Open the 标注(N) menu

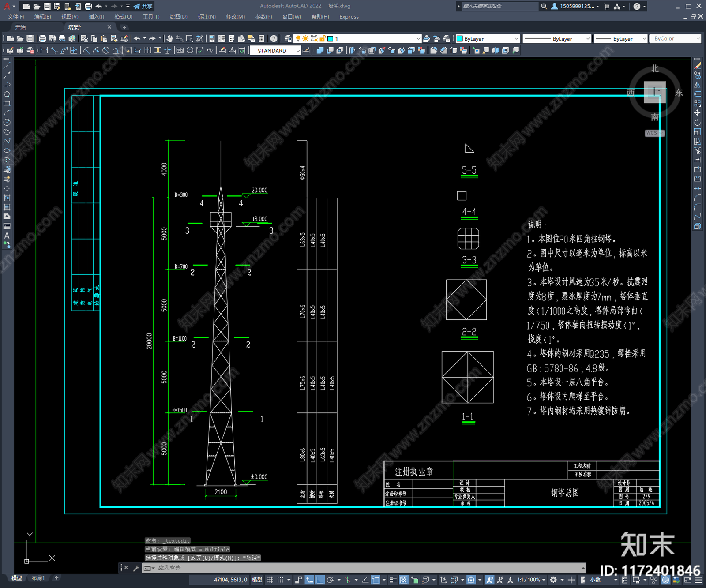pos(207,17)
